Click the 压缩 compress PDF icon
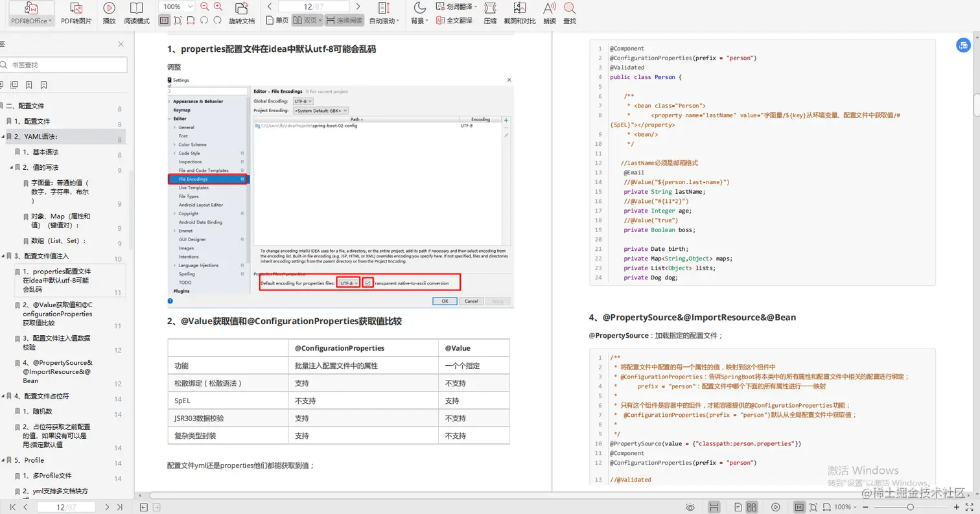The width and height of the screenshot is (980, 514). tap(490, 14)
